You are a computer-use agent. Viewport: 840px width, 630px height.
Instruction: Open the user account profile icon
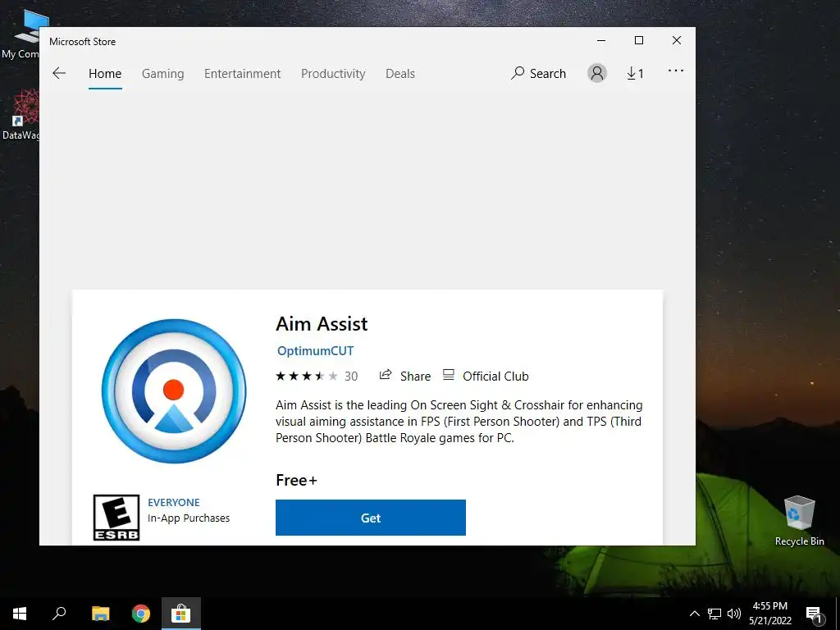597,73
